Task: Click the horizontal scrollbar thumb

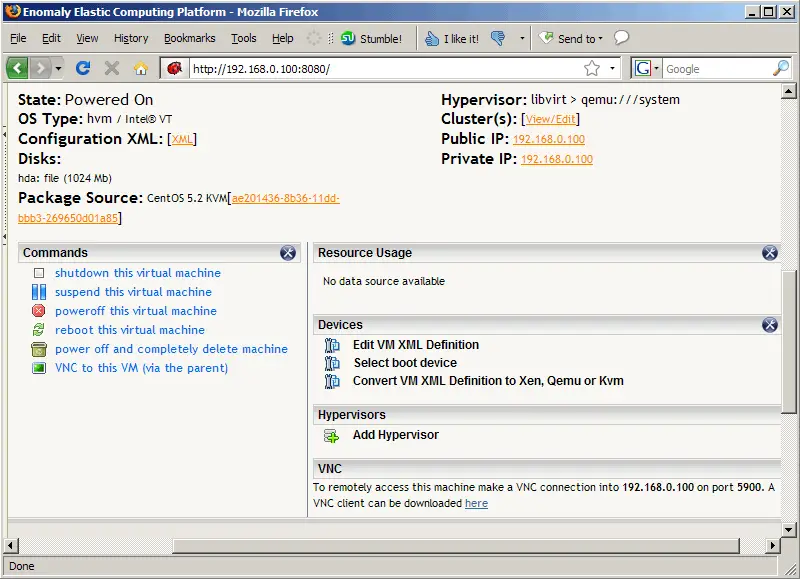Action: point(456,546)
